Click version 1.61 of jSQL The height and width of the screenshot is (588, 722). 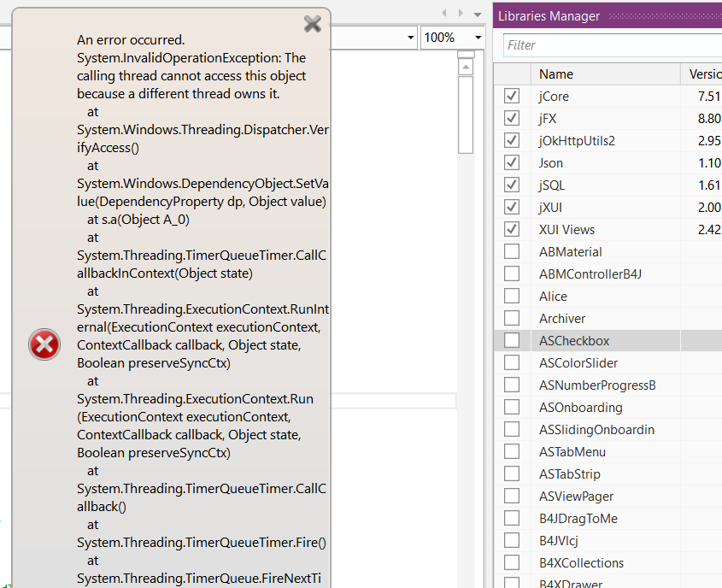click(x=709, y=185)
